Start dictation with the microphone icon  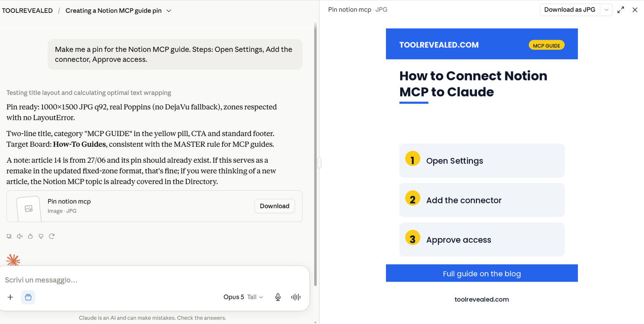(x=278, y=297)
